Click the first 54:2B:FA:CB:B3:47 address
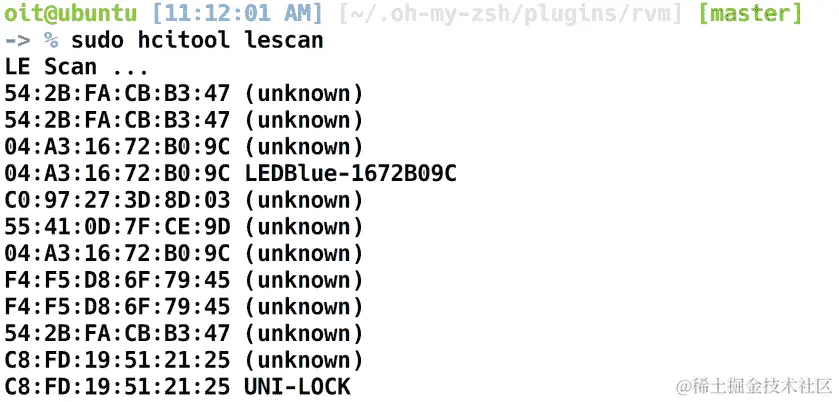The width and height of the screenshot is (839, 402). [x=117, y=94]
